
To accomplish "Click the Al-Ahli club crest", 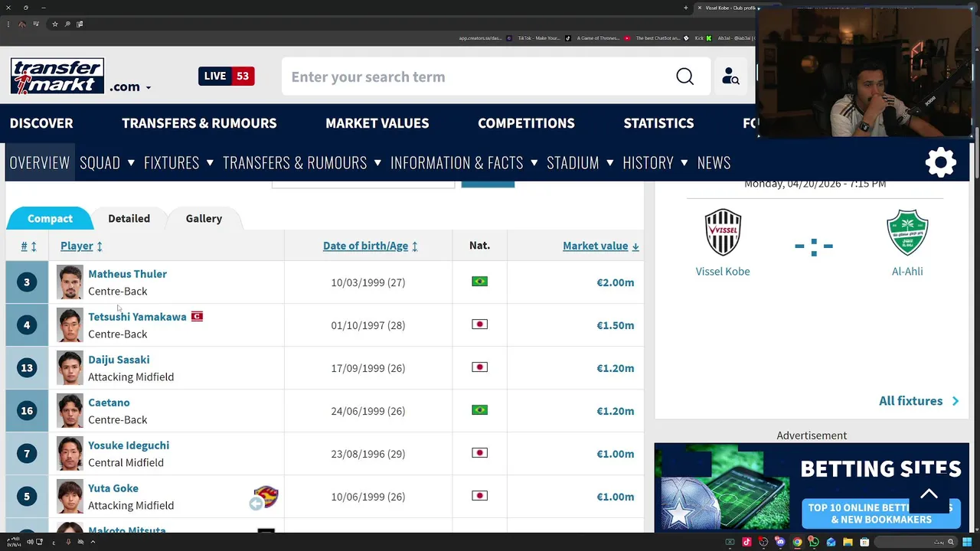I will coord(907,232).
